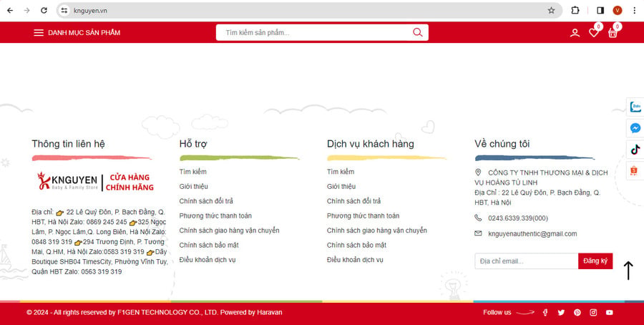Screen dimensions: 644x325
Task: Toggle the browser side panel
Action: click(600, 10)
